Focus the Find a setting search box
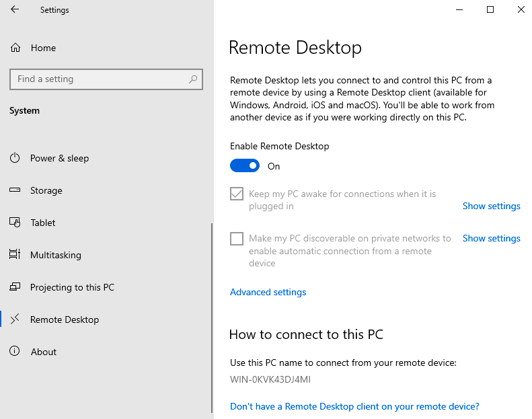The image size is (532, 419). [x=106, y=79]
